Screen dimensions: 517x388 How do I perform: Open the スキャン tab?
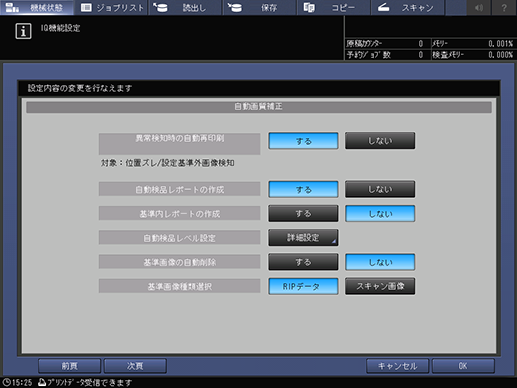tap(408, 7)
